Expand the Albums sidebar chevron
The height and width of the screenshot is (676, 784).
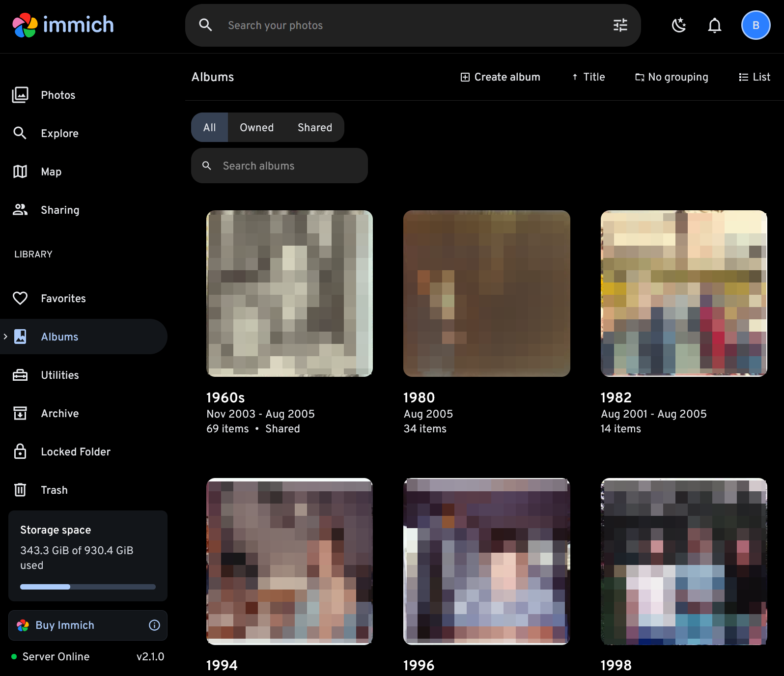tap(5, 337)
